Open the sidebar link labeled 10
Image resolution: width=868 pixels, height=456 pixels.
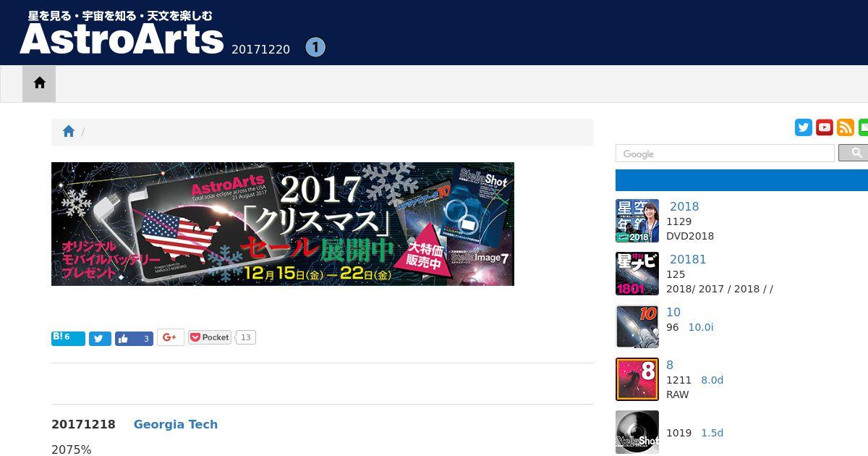coord(673,312)
